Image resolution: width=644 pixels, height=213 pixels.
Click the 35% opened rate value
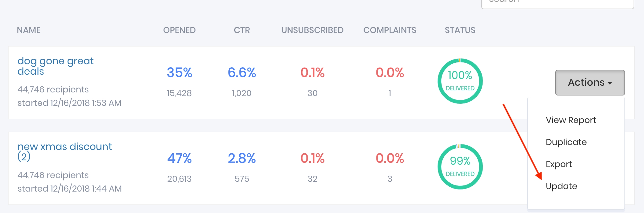click(x=179, y=73)
